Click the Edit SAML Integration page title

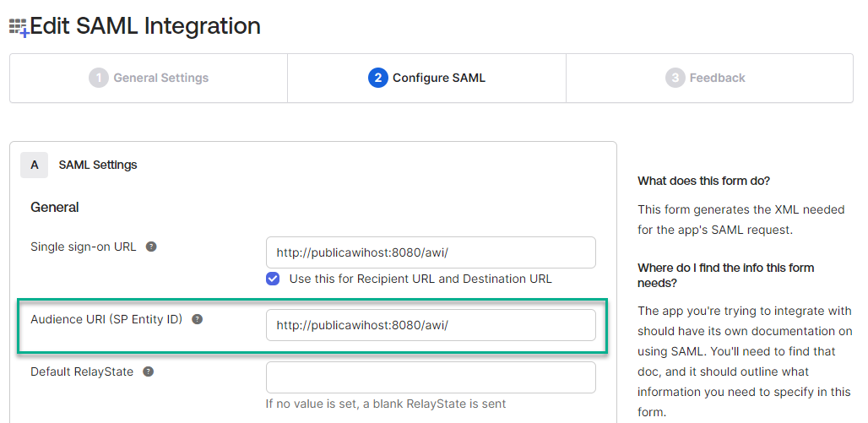coord(145,26)
